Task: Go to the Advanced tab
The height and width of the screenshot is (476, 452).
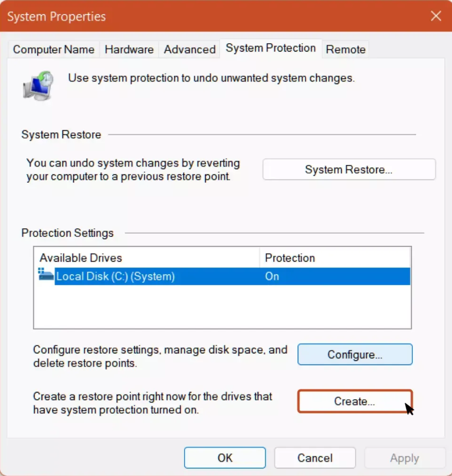Action: (190, 50)
